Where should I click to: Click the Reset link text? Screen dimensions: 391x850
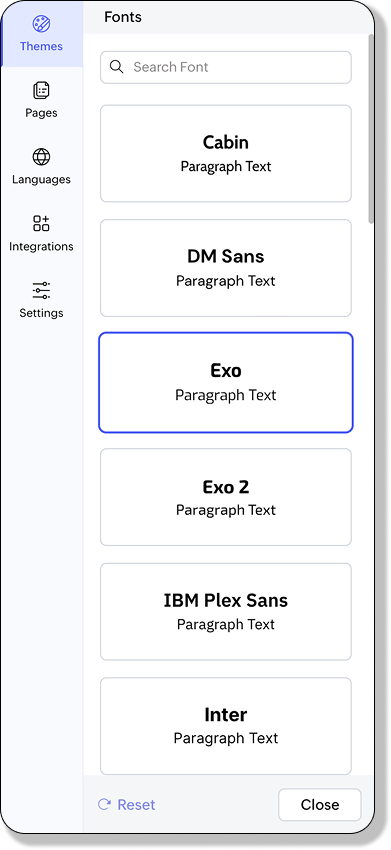[136, 804]
